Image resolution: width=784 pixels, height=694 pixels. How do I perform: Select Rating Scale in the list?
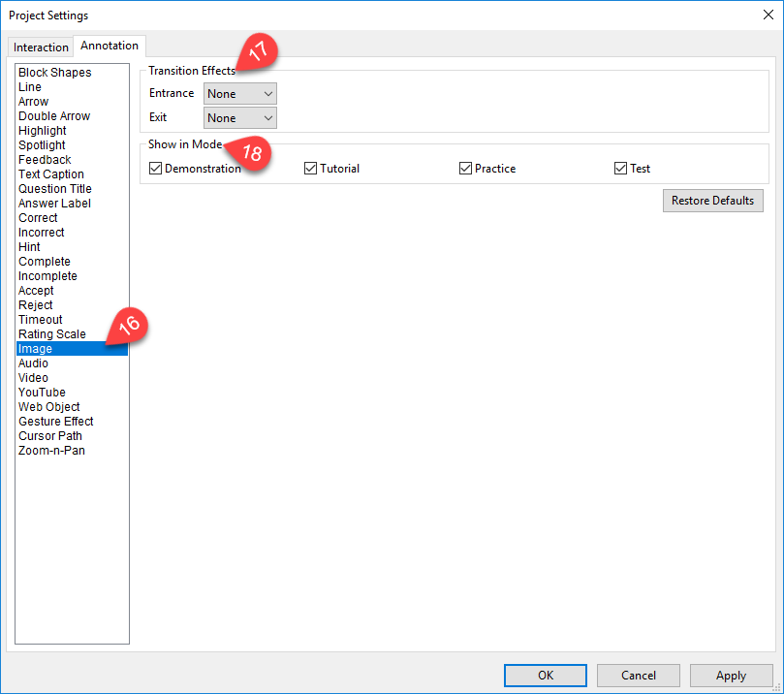pos(52,334)
